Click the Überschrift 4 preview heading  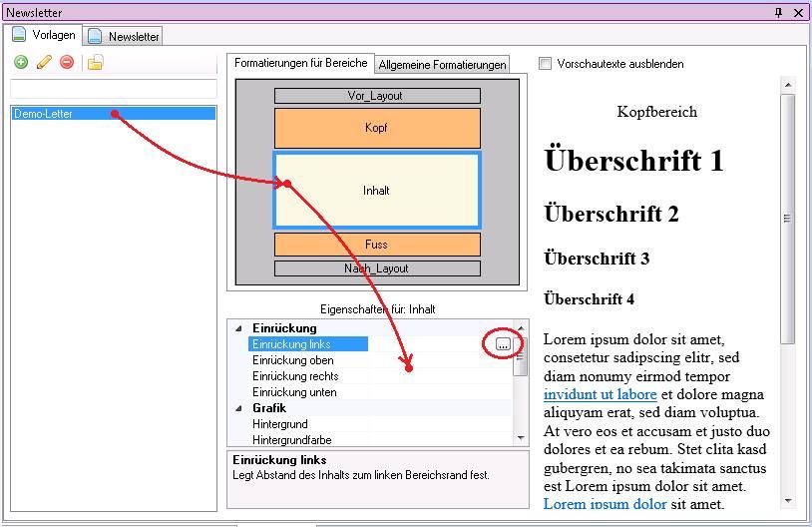589,299
